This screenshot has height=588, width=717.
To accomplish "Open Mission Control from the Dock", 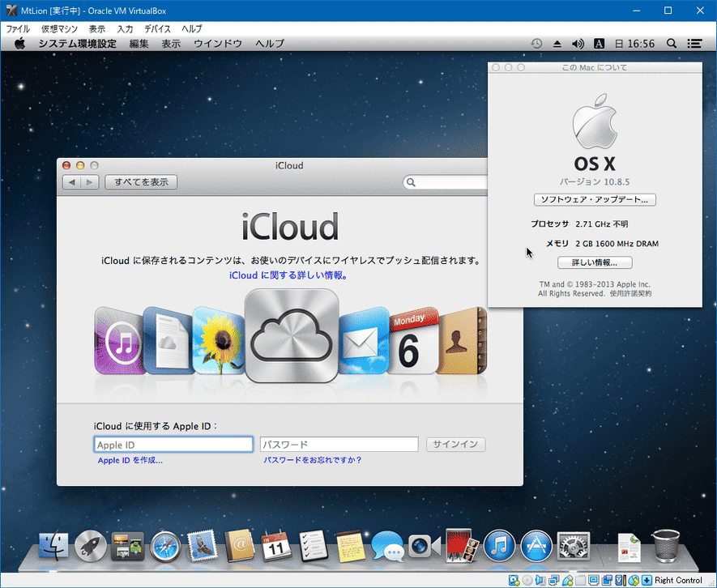I will [x=127, y=546].
